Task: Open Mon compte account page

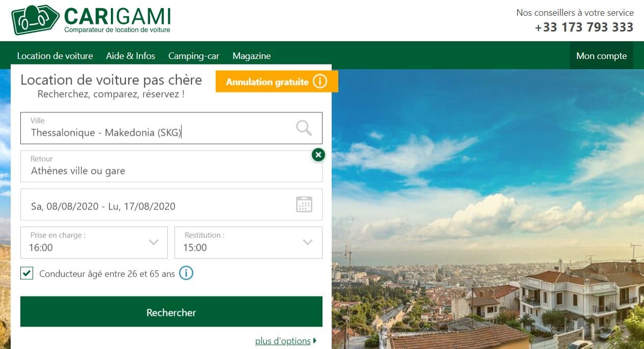Action: click(x=601, y=56)
